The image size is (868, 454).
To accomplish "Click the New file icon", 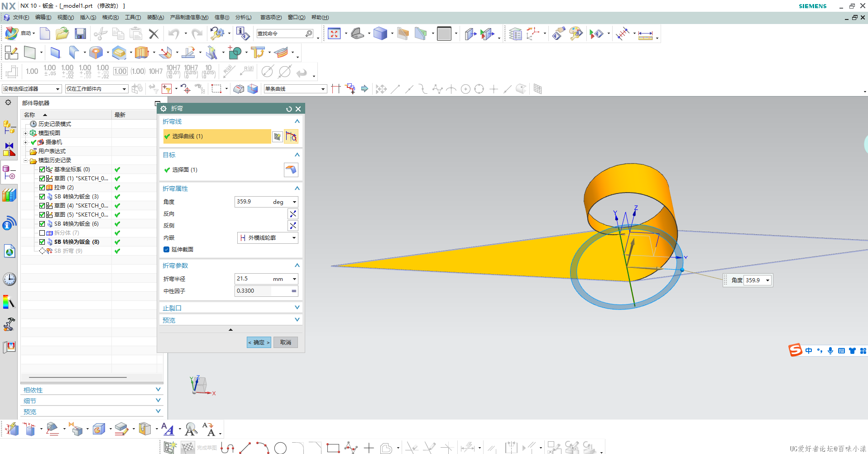I will [45, 34].
